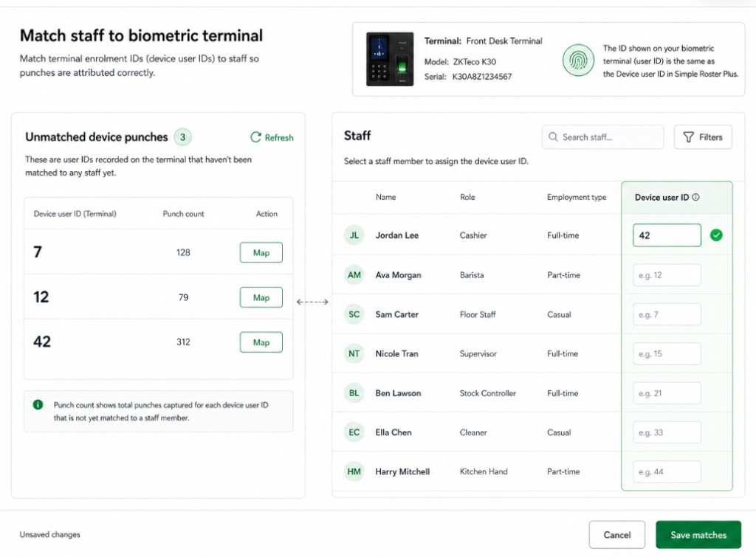Screen dimensions: 756x557
Task: Select the Nicole Tran name
Action: [x=396, y=353]
